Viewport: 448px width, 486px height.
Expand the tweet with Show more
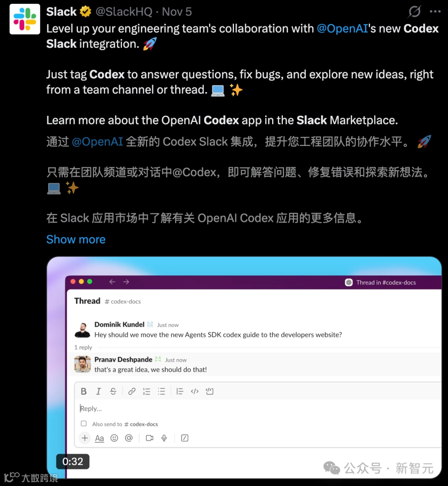(76, 239)
